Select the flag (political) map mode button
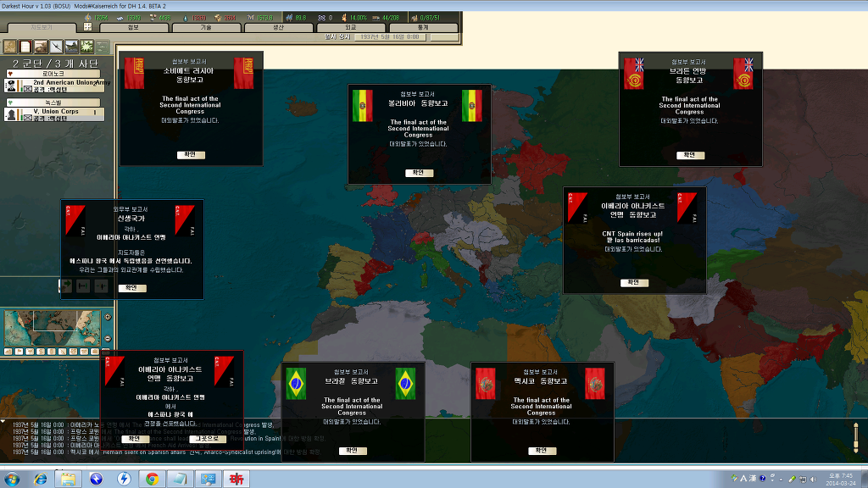 tap(19, 352)
